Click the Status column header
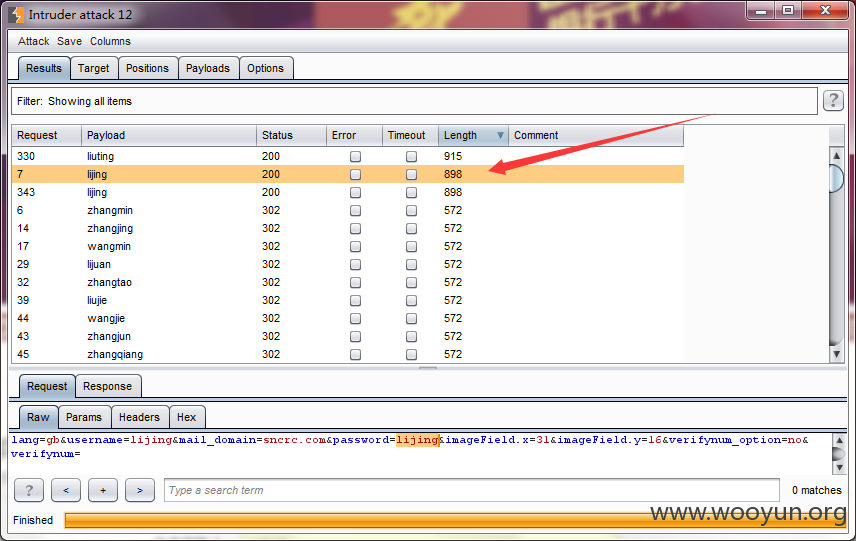856x541 pixels. click(x=291, y=135)
